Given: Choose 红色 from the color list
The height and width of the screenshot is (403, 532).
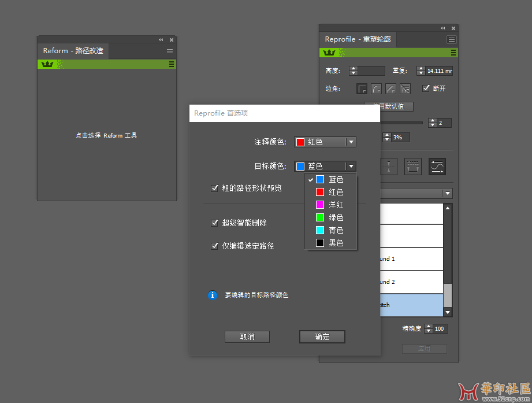Looking at the screenshot, I should [331, 192].
